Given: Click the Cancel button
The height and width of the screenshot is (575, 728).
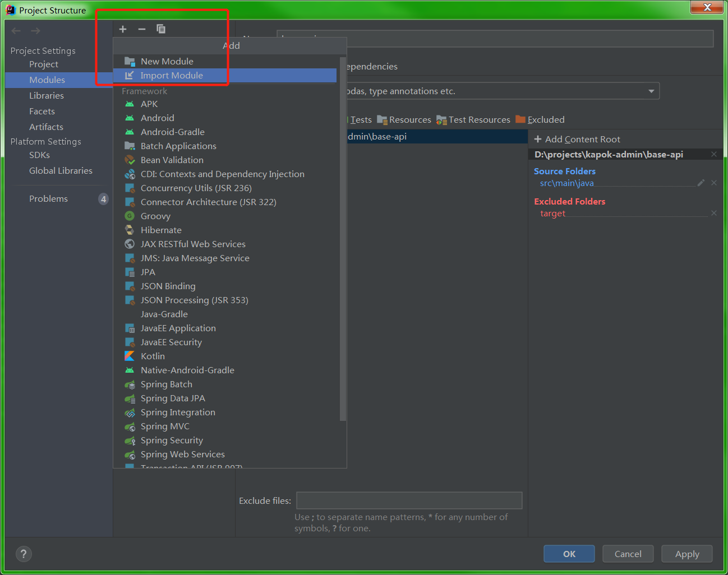Looking at the screenshot, I should point(628,554).
